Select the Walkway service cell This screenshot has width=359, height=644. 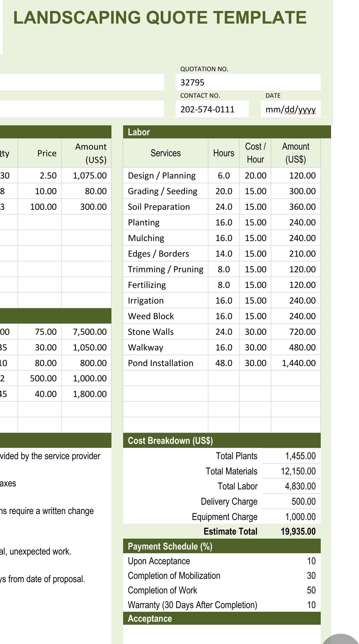tap(165, 347)
